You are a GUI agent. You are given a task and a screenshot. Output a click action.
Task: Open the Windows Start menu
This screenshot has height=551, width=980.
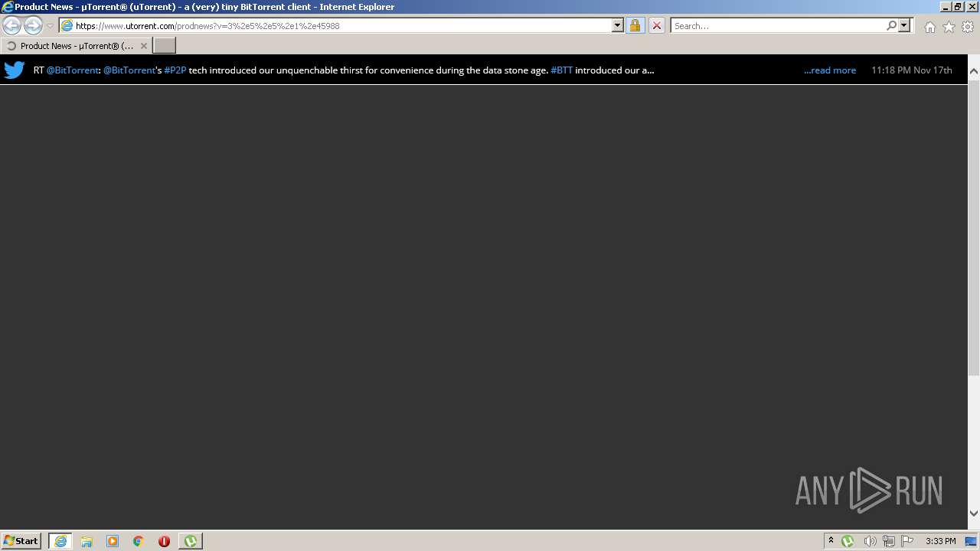(x=21, y=540)
